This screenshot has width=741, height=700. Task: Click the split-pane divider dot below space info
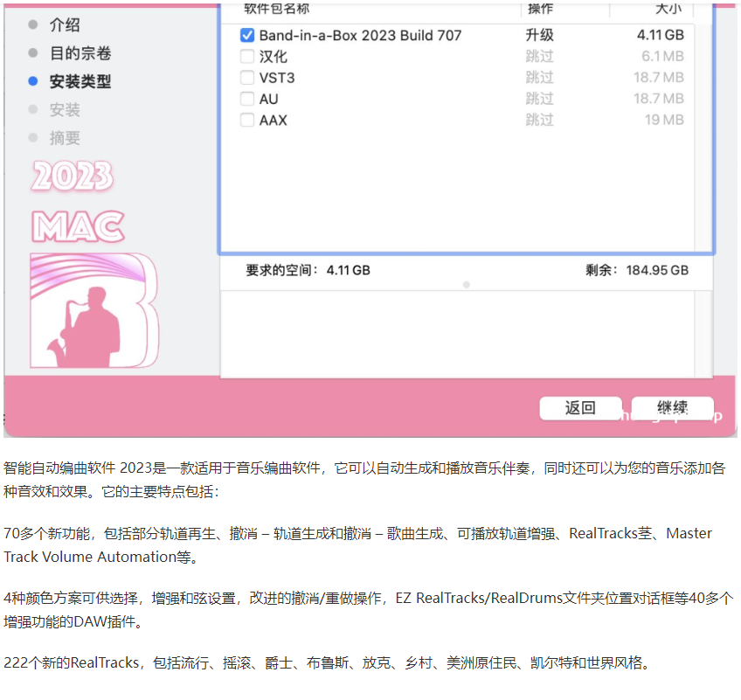pyautogui.click(x=466, y=285)
